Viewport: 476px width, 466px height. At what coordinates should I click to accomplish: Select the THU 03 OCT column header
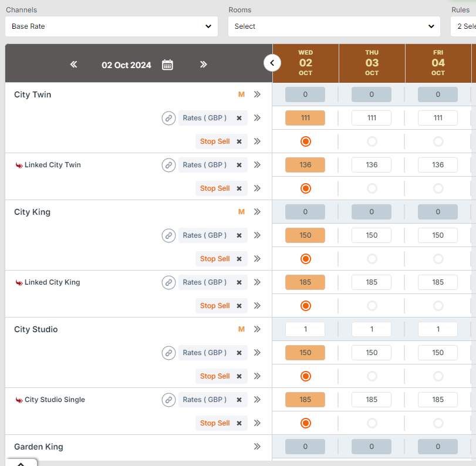372,63
